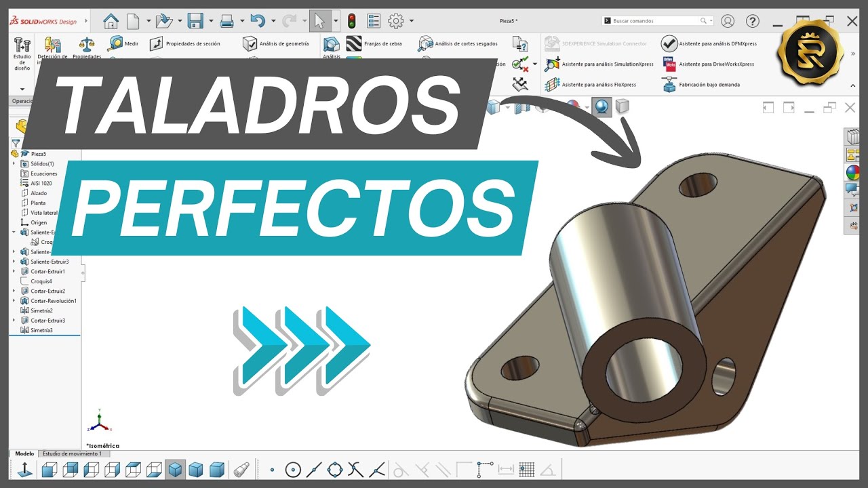This screenshot has width=868, height=488.
Task: Toggle the grid snap icon
Action: tap(527, 469)
